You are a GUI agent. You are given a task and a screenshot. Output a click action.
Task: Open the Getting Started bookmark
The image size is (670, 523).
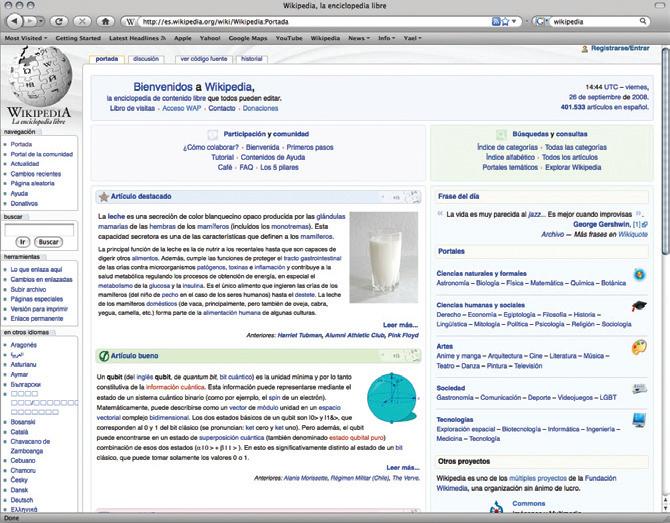click(x=78, y=38)
